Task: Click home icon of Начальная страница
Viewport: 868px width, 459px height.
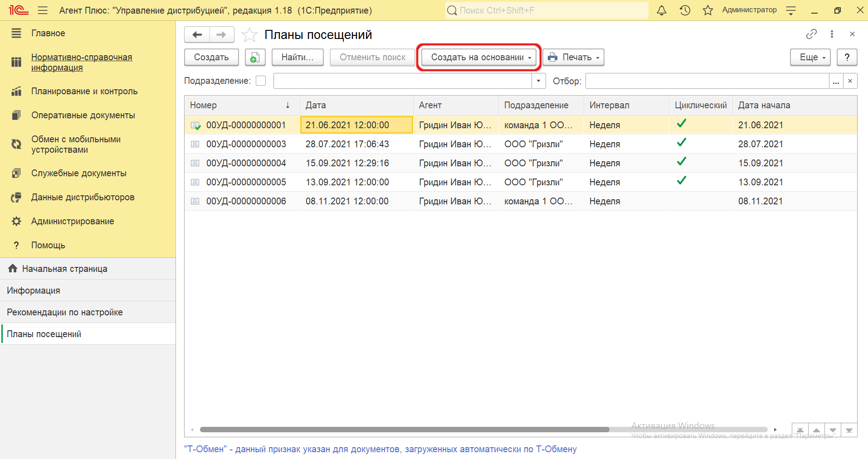Action: 13,268
